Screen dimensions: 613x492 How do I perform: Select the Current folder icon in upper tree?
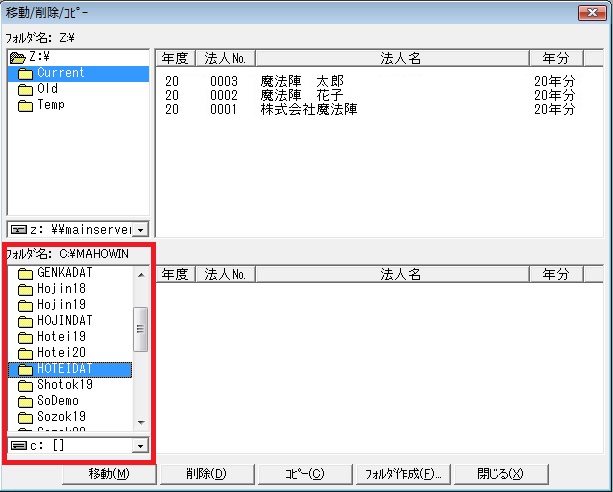(x=26, y=73)
